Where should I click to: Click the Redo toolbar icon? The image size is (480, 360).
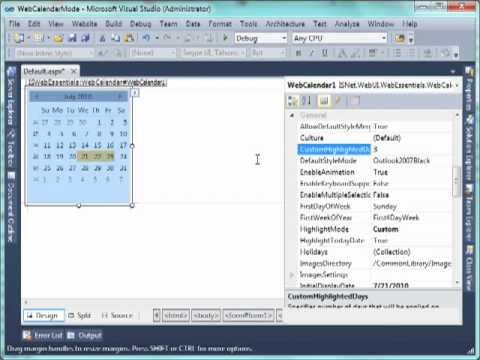click(167, 38)
